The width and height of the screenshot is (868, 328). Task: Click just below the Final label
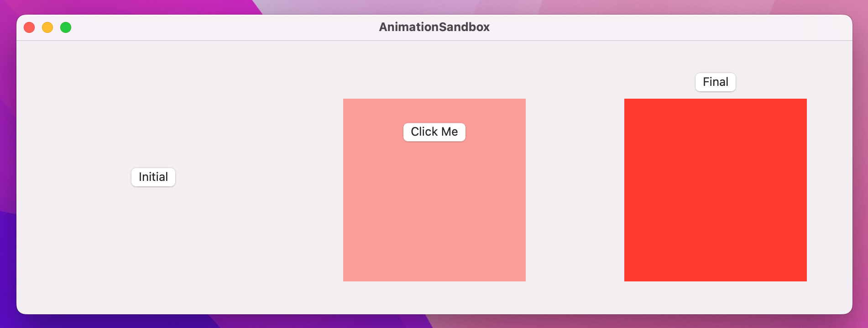point(715,95)
